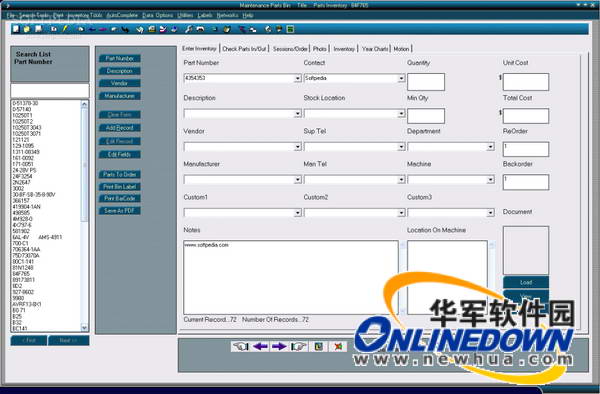This screenshot has width=600, height=394.
Task: Click the Edit Fields button
Action: coord(119,154)
